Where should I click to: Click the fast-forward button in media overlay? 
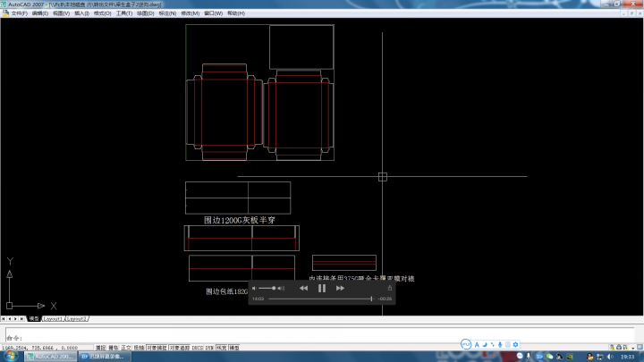(x=340, y=288)
